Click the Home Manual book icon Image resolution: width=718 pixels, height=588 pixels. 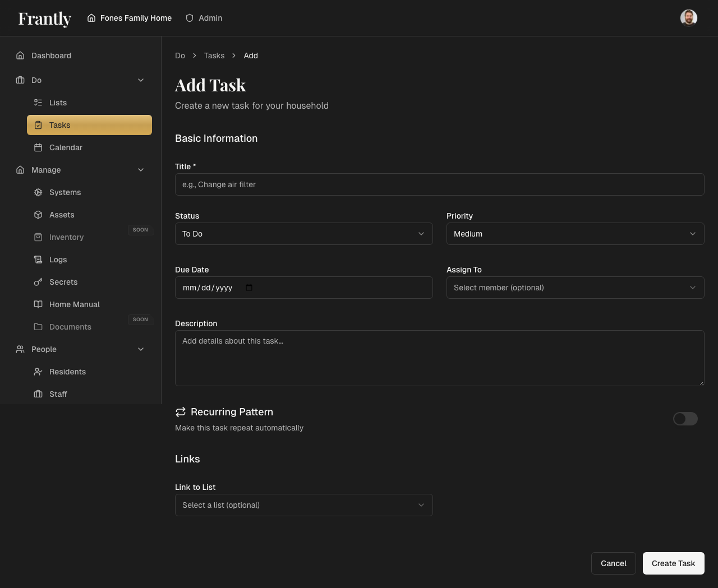[38, 304]
